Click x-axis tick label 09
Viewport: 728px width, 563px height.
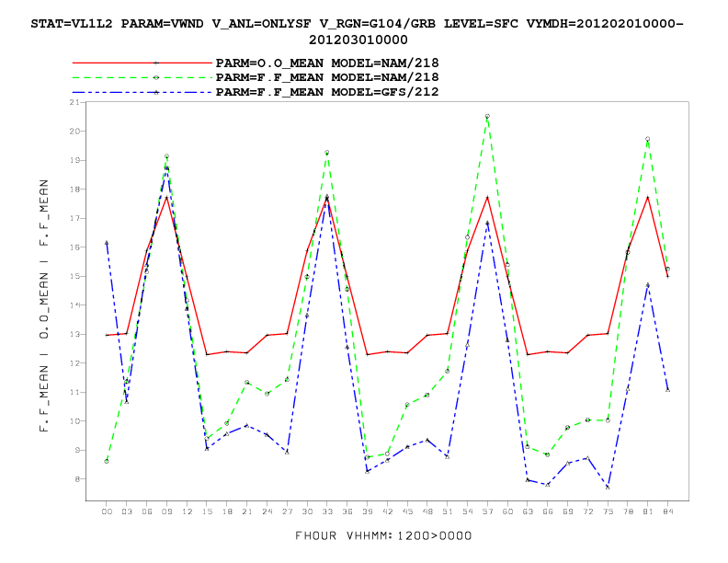166,511
